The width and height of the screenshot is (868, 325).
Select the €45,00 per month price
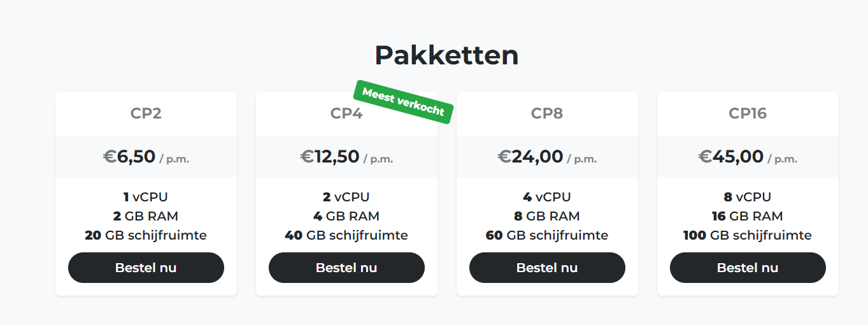pos(748,157)
